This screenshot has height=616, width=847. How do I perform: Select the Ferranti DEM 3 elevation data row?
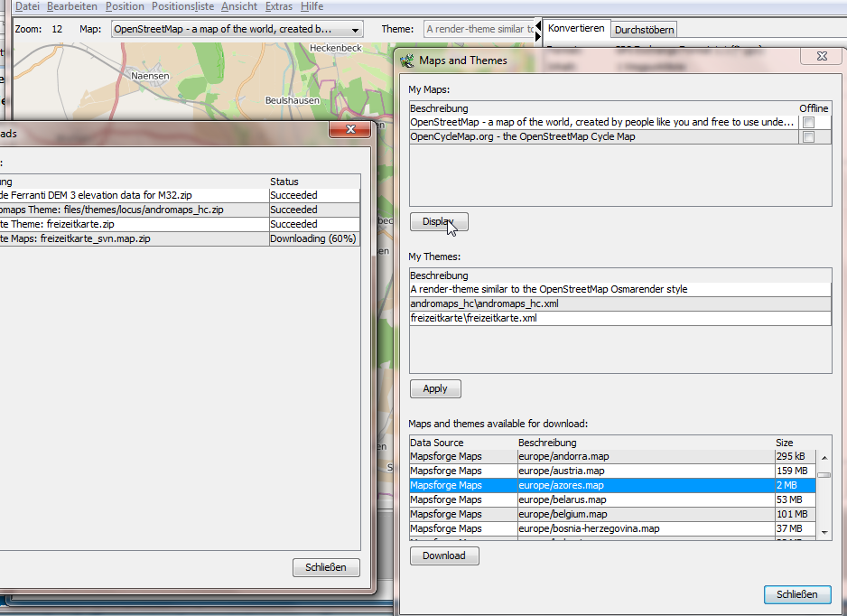180,195
